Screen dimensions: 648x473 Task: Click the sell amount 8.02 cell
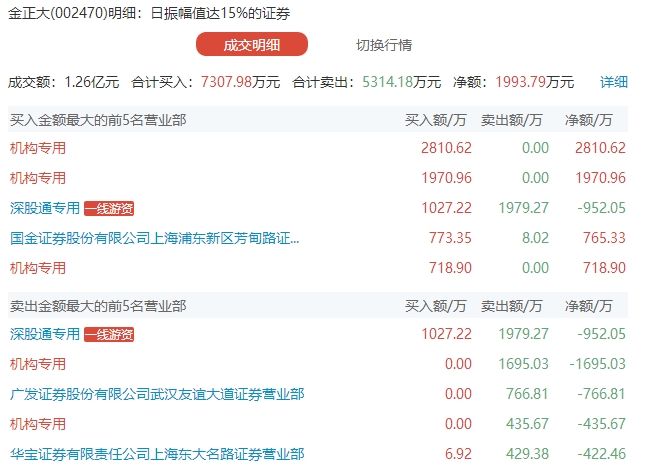click(535, 238)
